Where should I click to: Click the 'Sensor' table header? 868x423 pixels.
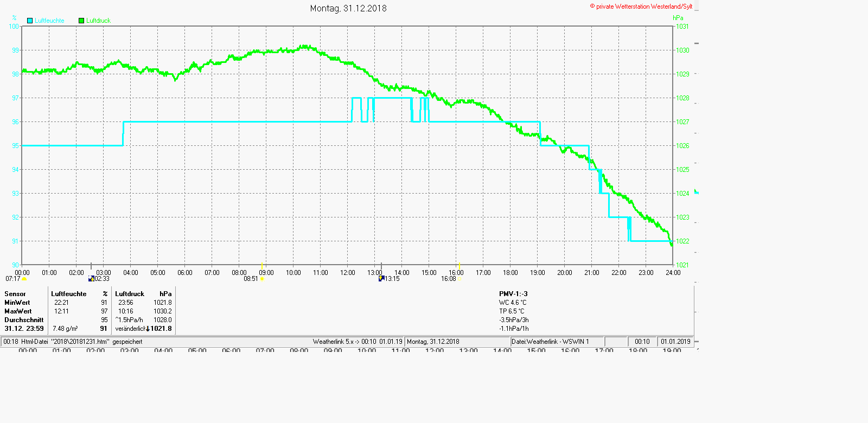click(15, 294)
